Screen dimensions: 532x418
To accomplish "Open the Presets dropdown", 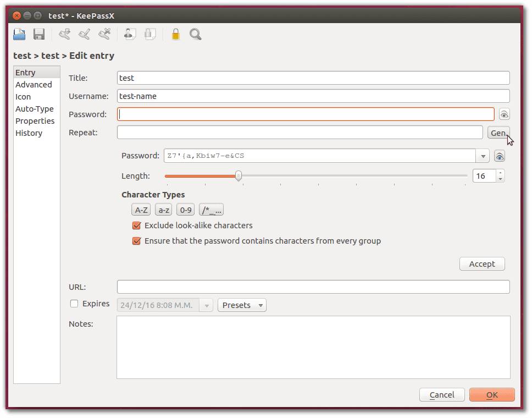I will pyautogui.click(x=242, y=305).
